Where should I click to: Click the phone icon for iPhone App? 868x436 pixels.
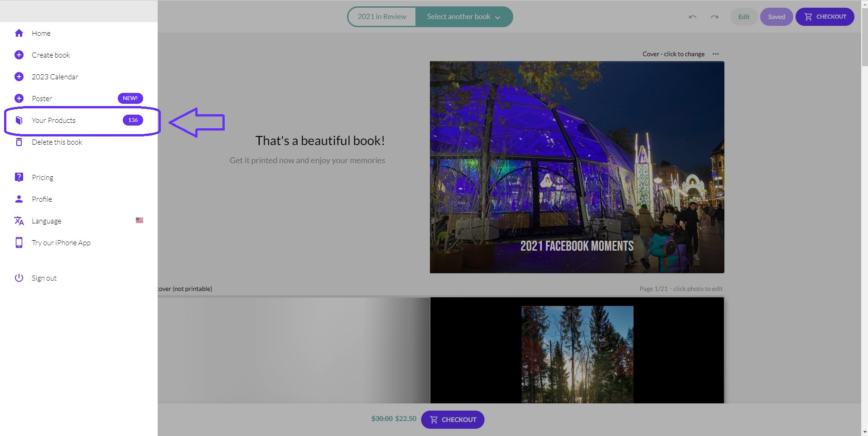[x=19, y=242]
